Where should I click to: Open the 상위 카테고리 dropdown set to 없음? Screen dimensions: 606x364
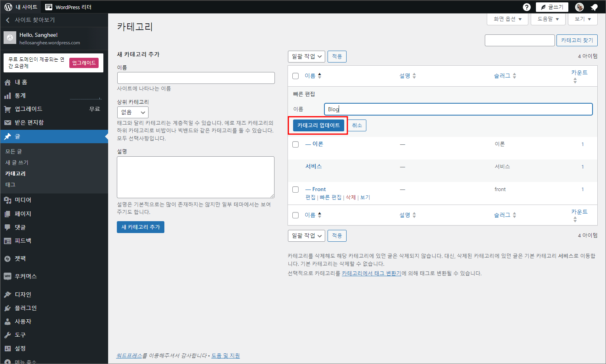tap(133, 112)
